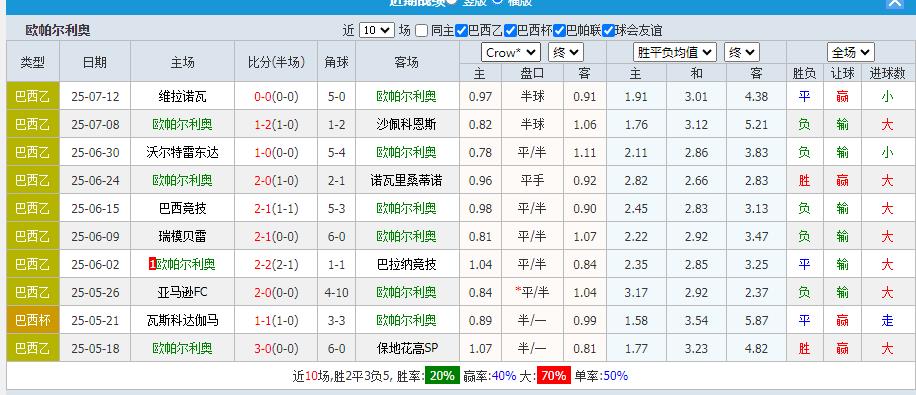Uncheck the 球会友谊 filter checkbox
Screen dimensions: 916x395
coord(608,30)
